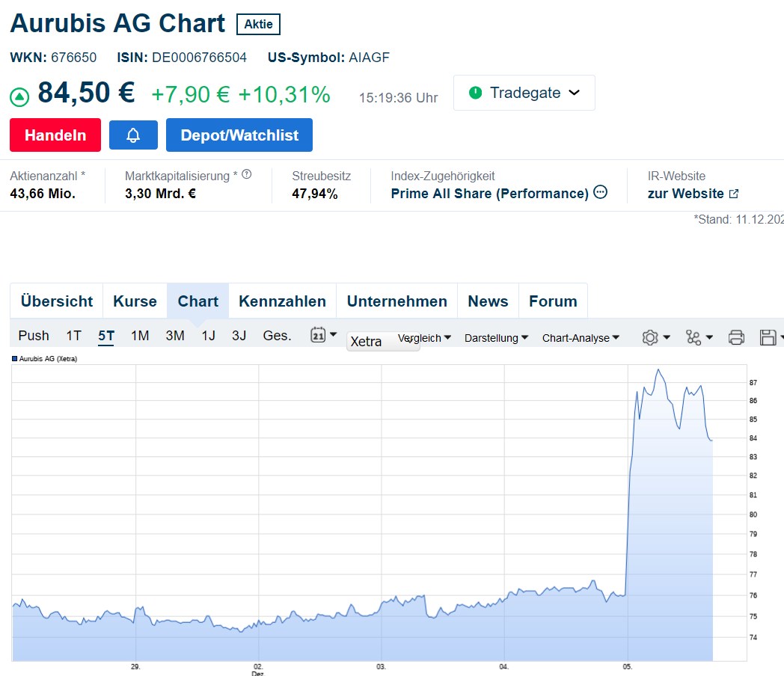Open the zur Website IR link
Screen dimensions: 784x676
[693, 194]
